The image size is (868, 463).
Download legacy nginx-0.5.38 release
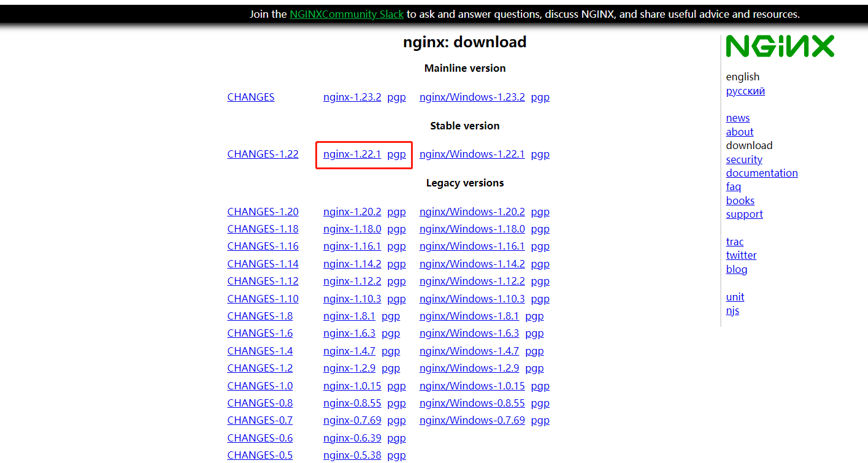point(352,454)
